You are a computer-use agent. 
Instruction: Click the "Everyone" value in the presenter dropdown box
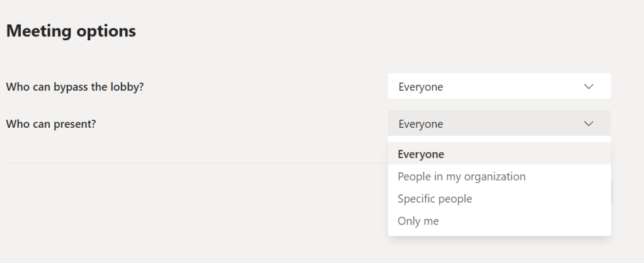point(421,124)
